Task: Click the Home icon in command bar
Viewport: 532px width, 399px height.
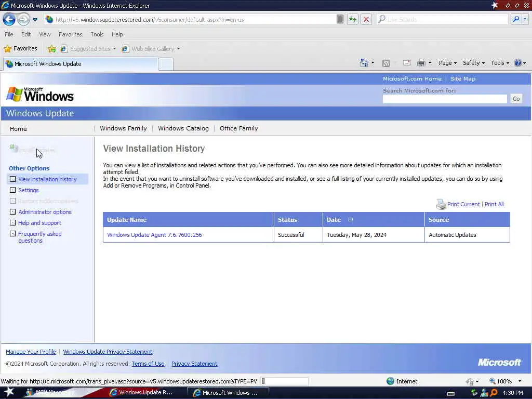Action: pos(364,63)
